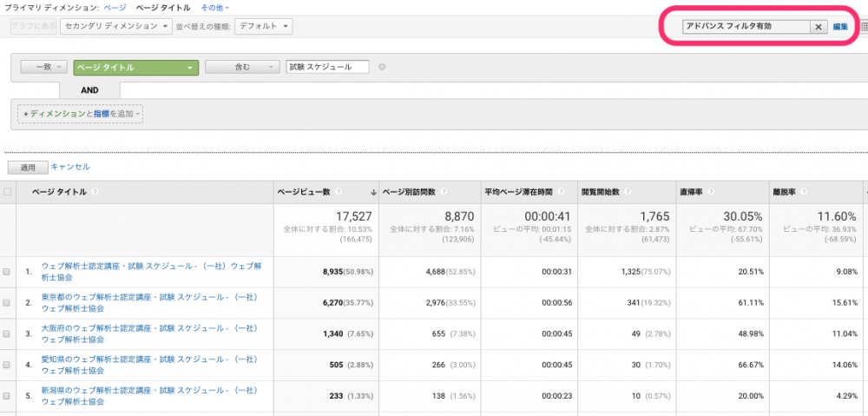868x416 pixels.
Task: Open the table view grid icon
Action: (x=865, y=27)
